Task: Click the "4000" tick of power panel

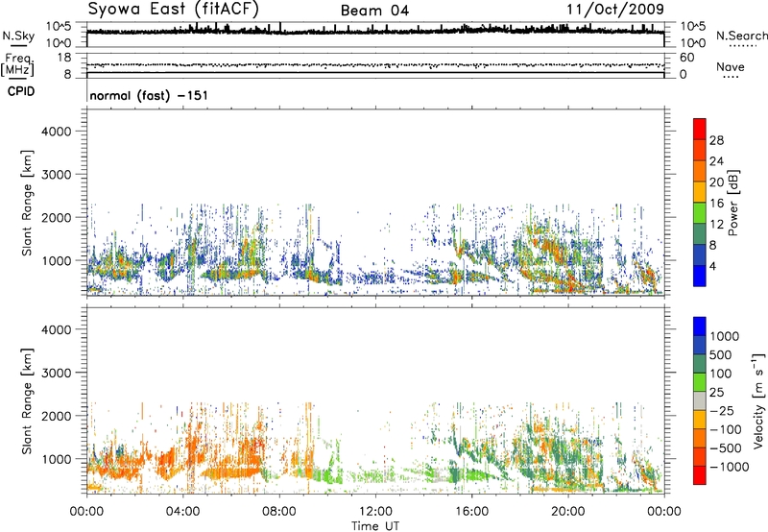Action: tap(57, 132)
